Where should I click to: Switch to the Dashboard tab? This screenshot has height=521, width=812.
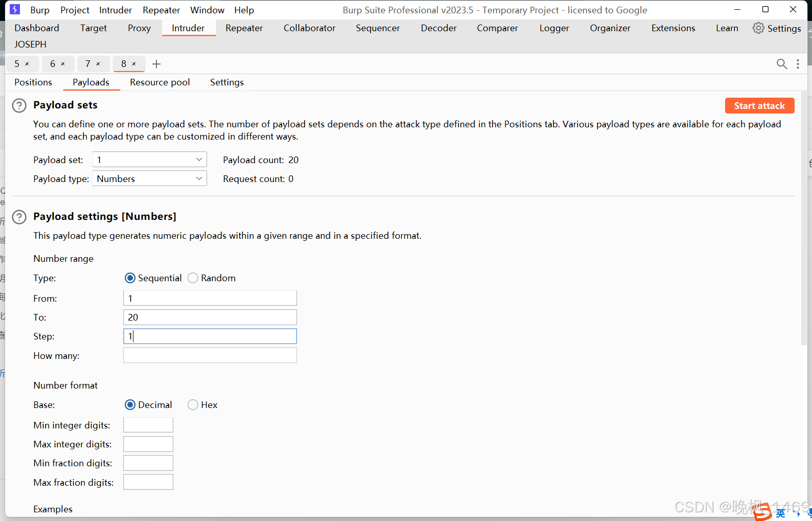pyautogui.click(x=37, y=28)
